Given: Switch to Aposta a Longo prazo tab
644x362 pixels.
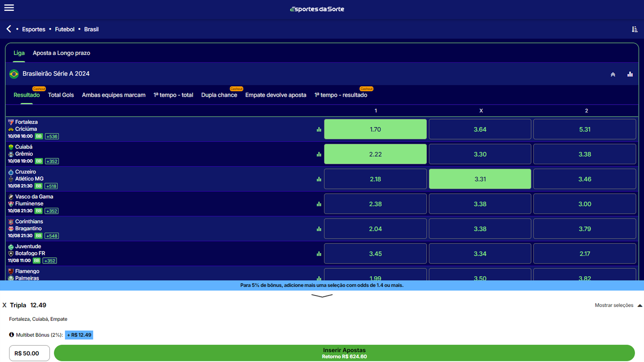Looking at the screenshot, I should click(x=61, y=53).
